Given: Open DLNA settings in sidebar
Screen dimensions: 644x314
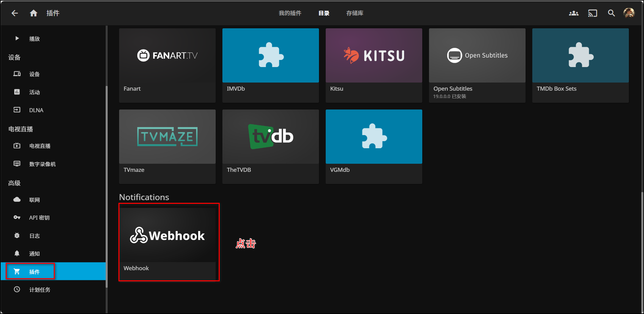Looking at the screenshot, I should (x=36, y=110).
